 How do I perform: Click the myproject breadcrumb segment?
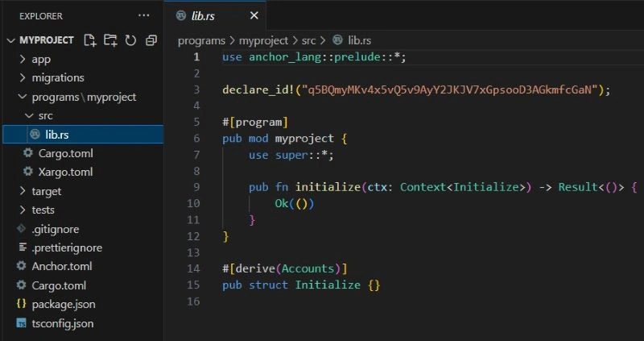264,41
